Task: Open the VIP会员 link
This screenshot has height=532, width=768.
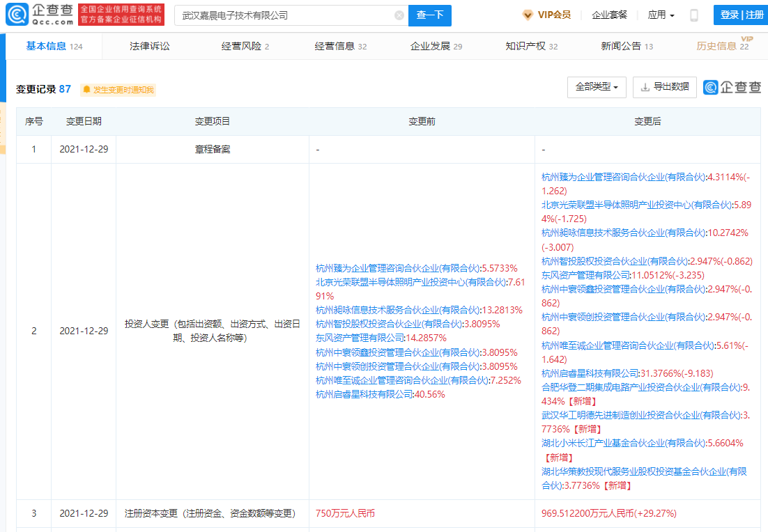Action: 546,15
